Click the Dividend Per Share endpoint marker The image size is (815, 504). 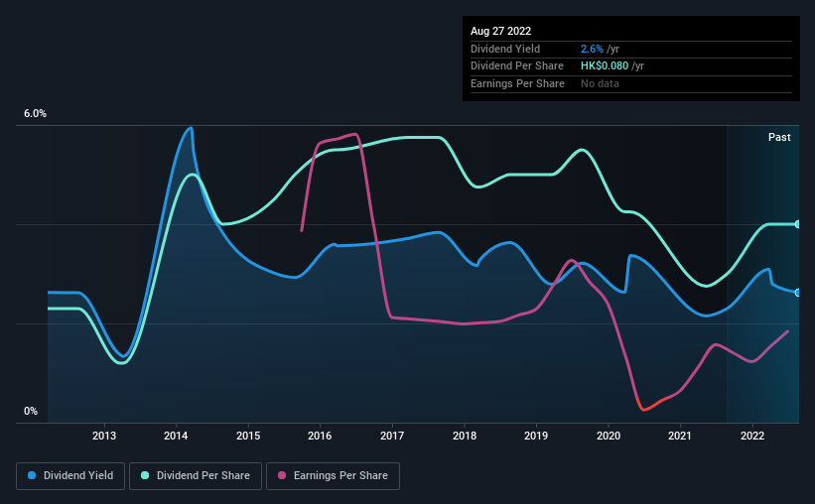(x=797, y=224)
